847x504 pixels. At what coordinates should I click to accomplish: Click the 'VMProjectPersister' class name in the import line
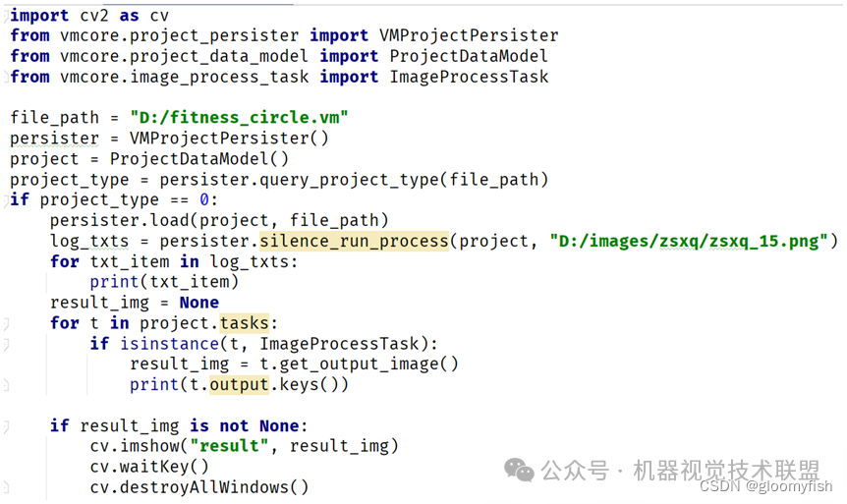[x=469, y=35]
